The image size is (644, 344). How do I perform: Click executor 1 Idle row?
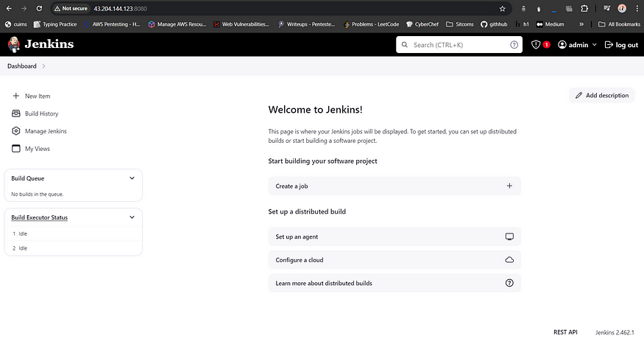pos(74,234)
